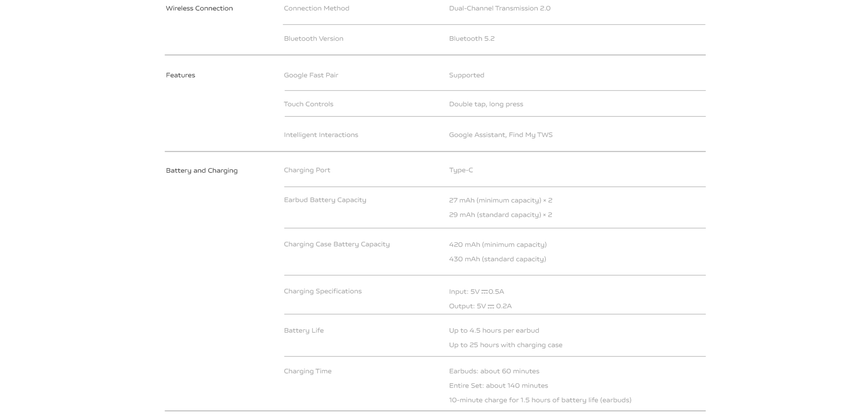Screen dimensions: 868x418
Task: Select the Bluetooth 5.2 value text
Action: pos(472,38)
